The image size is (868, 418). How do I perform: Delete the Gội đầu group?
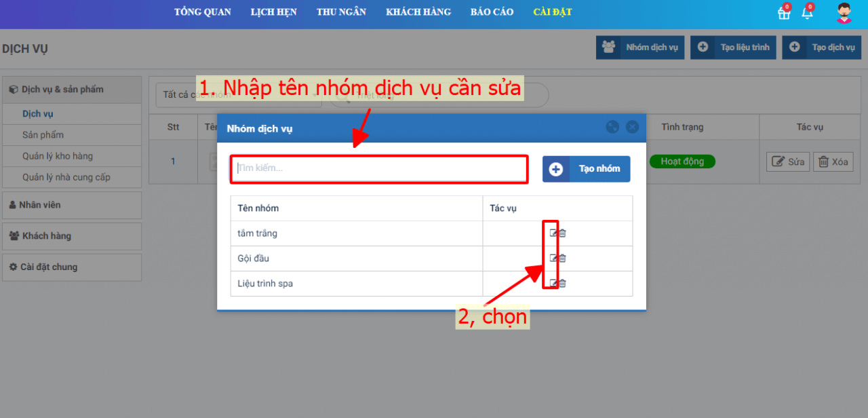(x=562, y=259)
